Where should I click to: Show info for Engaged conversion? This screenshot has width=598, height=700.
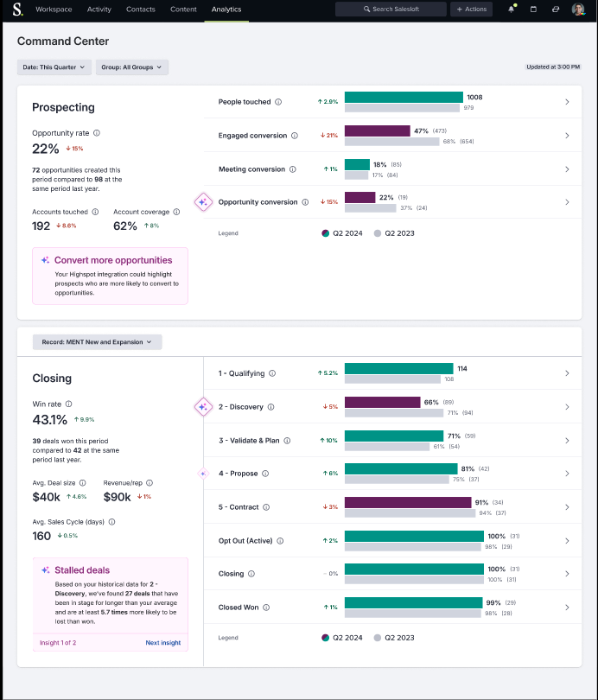coord(295,136)
